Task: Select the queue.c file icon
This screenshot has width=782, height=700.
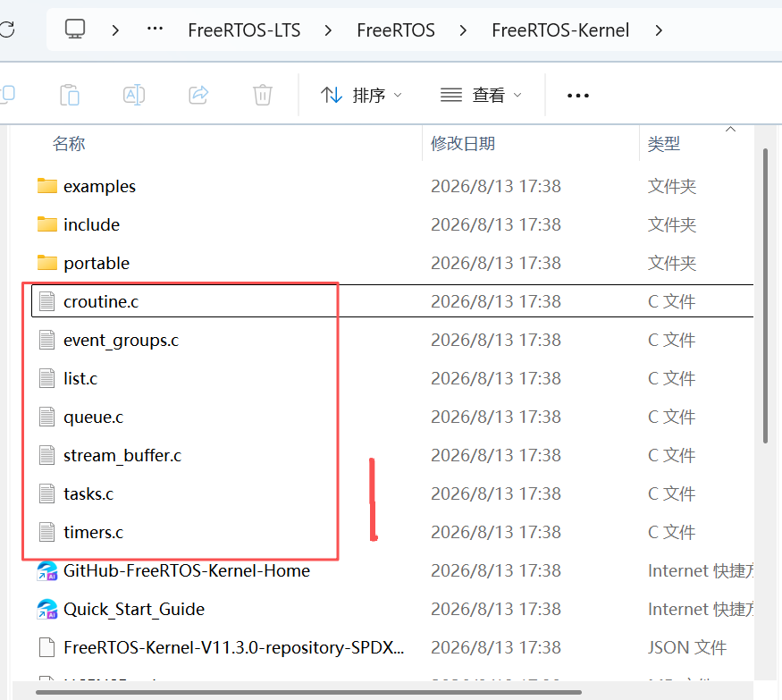Action: [46, 416]
